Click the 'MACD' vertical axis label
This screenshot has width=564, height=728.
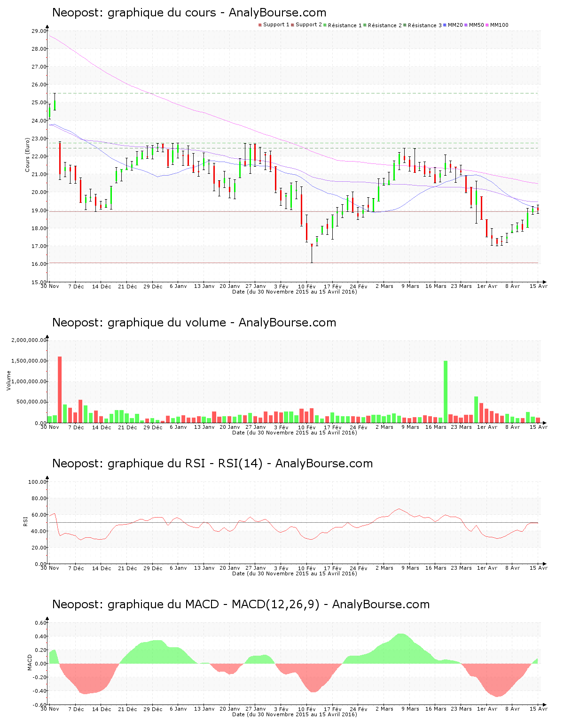click(x=30, y=662)
